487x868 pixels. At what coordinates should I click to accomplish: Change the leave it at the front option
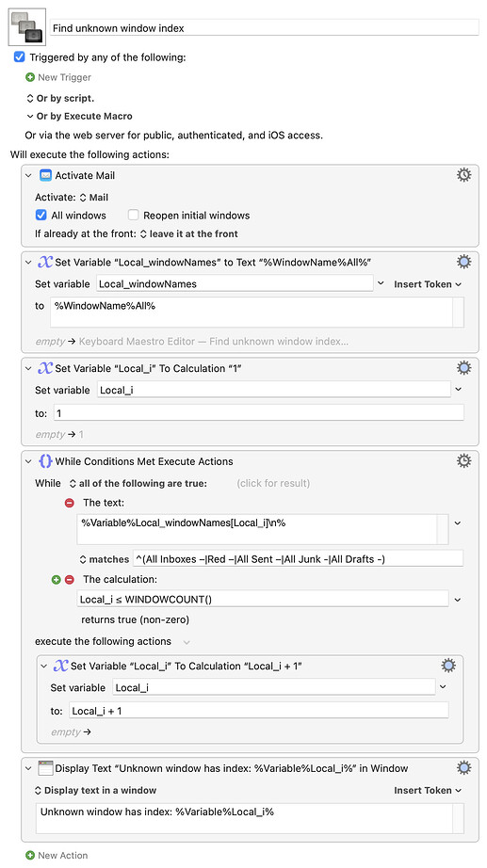click(x=188, y=233)
